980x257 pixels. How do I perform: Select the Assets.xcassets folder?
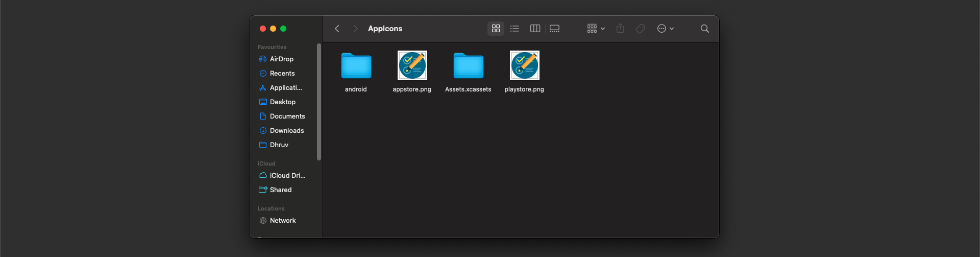(468, 66)
